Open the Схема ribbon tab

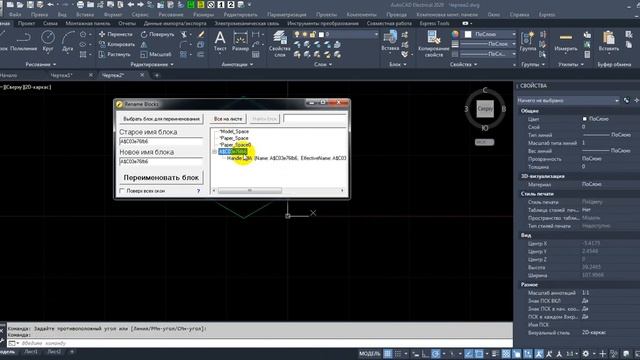point(50,24)
